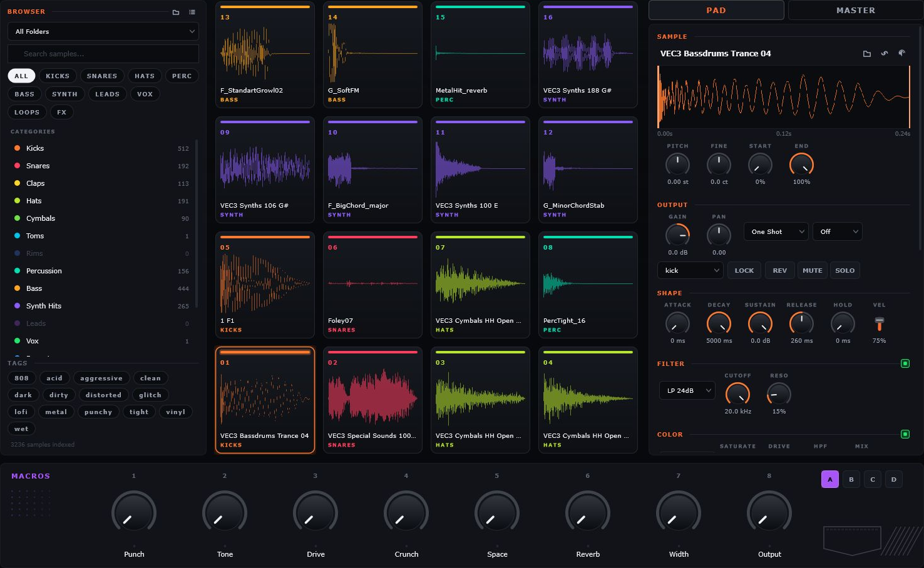Open the One Shot playback mode dropdown
The height and width of the screenshot is (568, 924).
776,231
